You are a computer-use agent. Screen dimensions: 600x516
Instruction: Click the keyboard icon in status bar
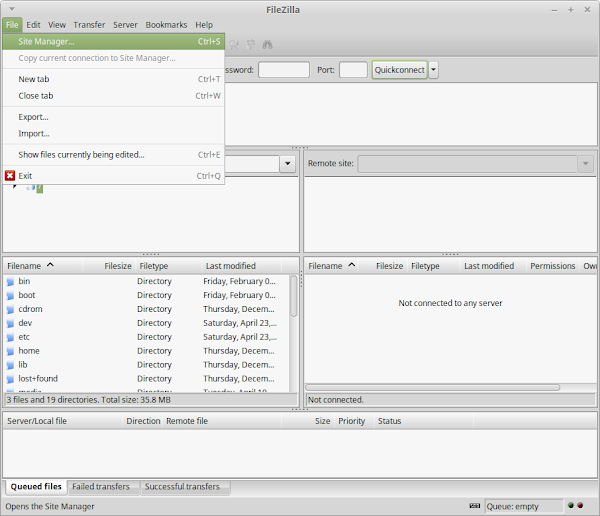[474, 506]
